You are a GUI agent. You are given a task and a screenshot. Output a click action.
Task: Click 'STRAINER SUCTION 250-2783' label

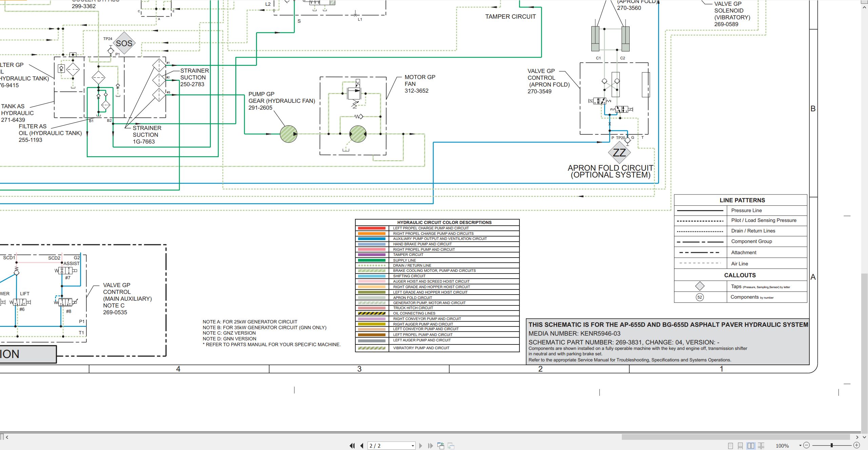tap(194, 77)
